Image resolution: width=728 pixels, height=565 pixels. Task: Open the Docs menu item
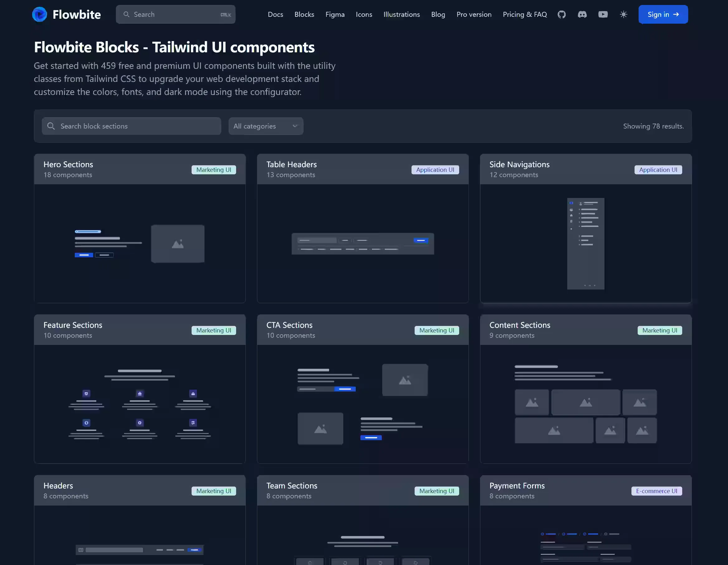pos(275,14)
